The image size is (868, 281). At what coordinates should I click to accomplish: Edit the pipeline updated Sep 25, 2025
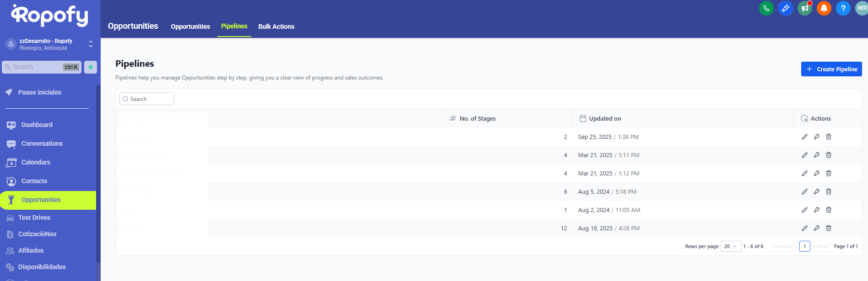(804, 137)
